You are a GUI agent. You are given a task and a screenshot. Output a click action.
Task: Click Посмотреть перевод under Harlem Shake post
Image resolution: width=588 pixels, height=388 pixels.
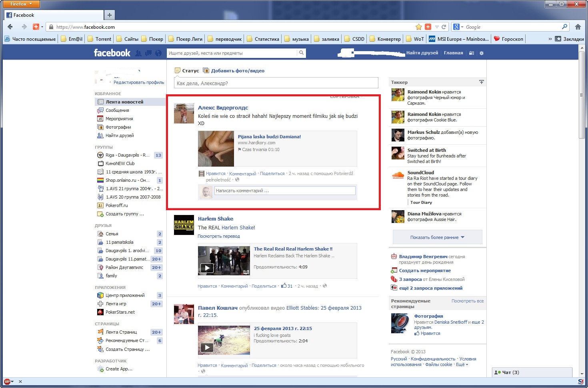pyautogui.click(x=219, y=236)
